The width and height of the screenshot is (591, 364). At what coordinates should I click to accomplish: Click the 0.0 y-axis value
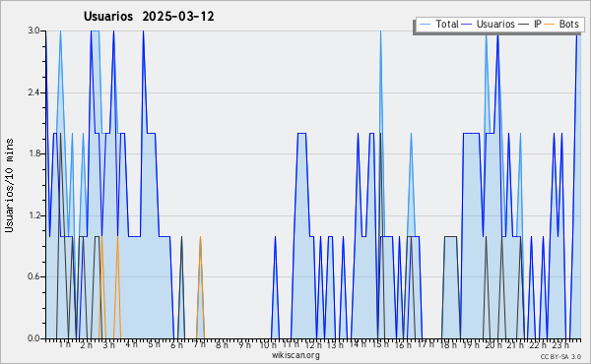(x=33, y=338)
